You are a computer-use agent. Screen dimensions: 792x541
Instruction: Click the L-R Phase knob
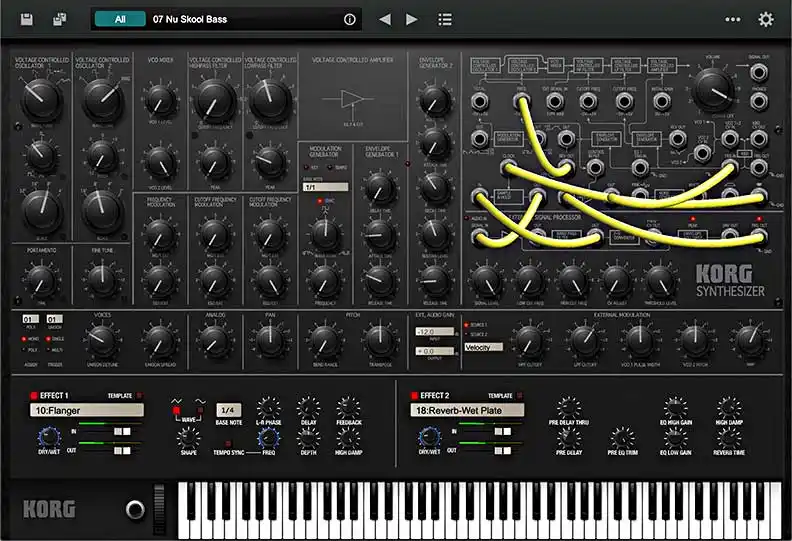tap(268, 408)
